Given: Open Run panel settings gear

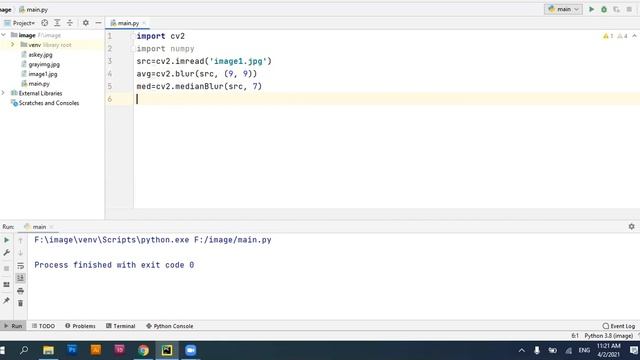Looking at the screenshot, I should pyautogui.click(x=631, y=226).
